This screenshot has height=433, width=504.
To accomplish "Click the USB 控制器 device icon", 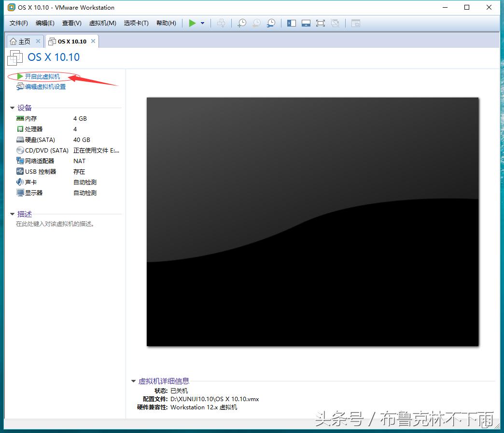I will pos(20,171).
